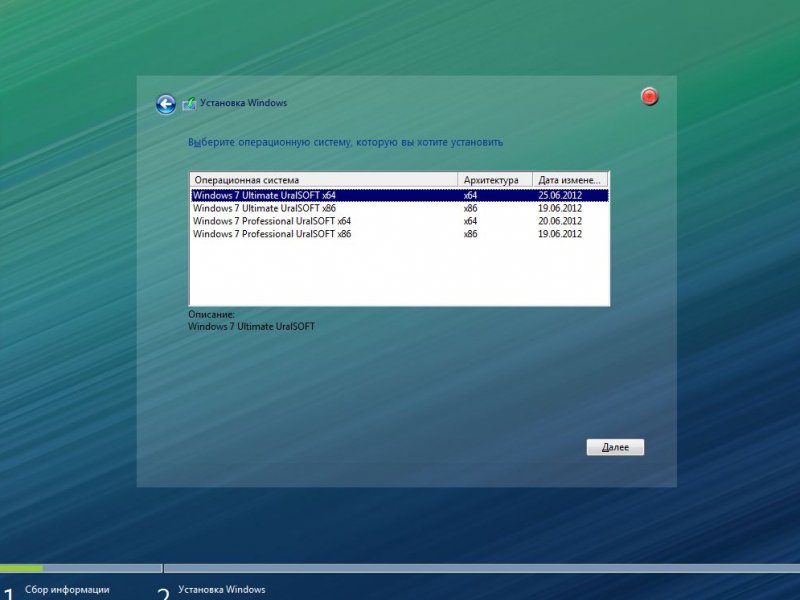800x600 pixels.
Task: Click the date 19.06.2012 in Professional x86 row
Action: click(560, 234)
